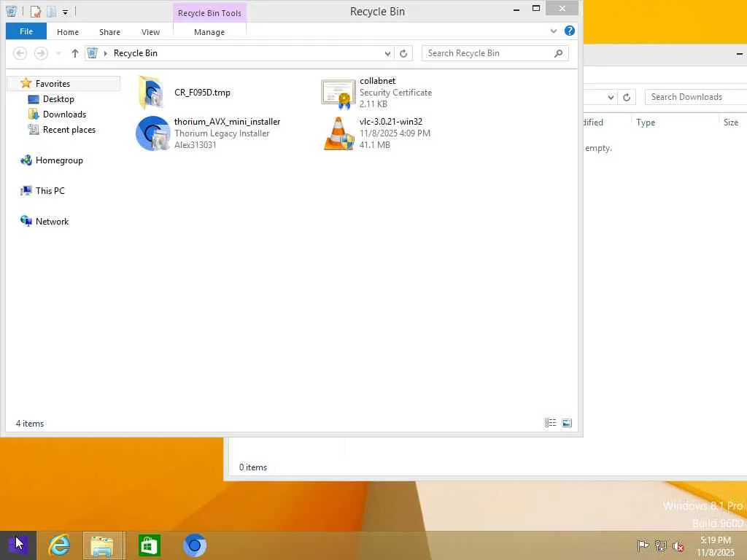Open the Action Center flag in the tray

coord(643,545)
